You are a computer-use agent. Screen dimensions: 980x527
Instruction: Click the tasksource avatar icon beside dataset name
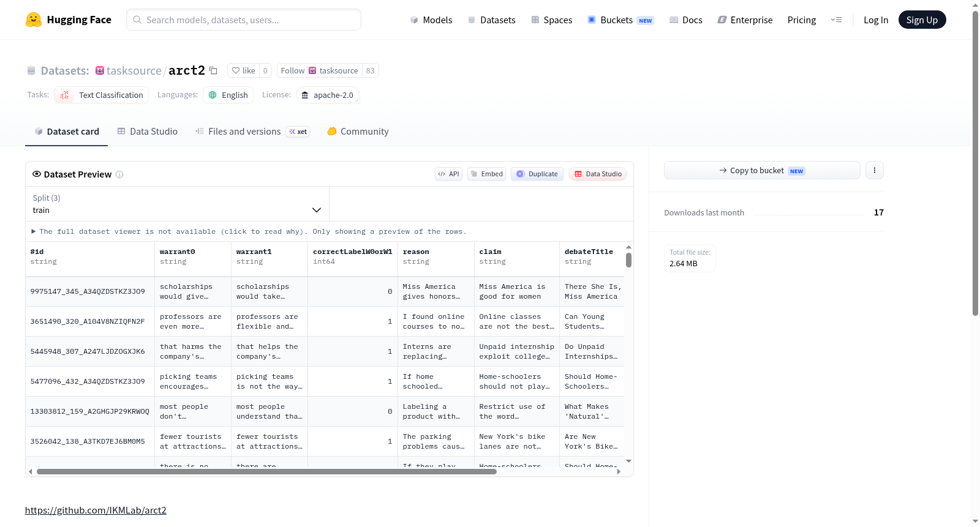[100, 70]
